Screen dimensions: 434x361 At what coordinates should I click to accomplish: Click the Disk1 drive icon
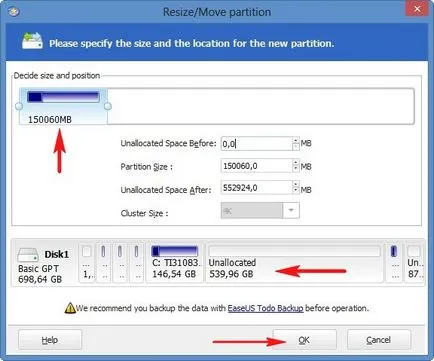[x=28, y=255]
